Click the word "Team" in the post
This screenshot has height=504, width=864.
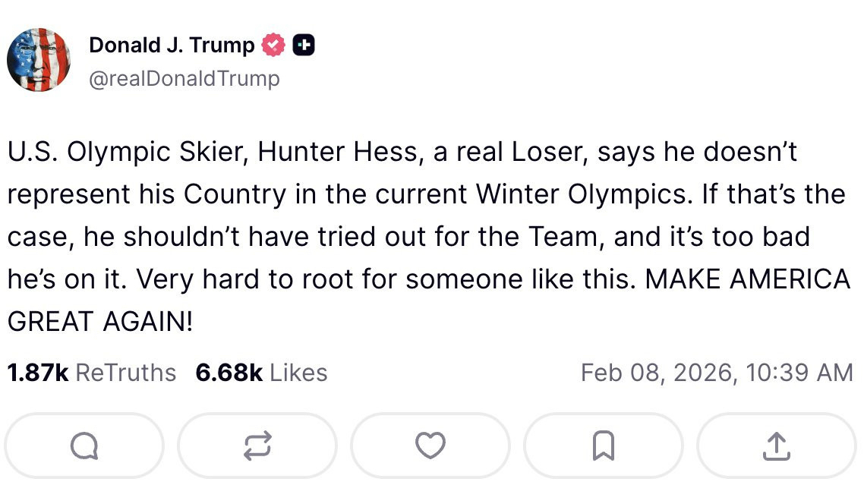(566, 237)
